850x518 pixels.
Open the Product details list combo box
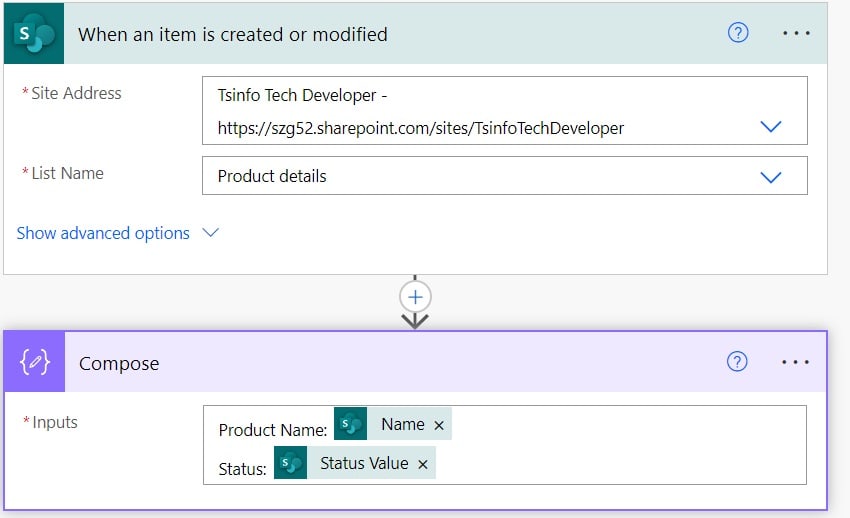(505, 176)
